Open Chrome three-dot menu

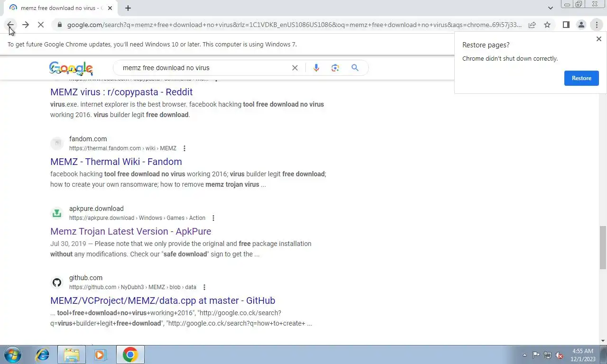(x=597, y=25)
